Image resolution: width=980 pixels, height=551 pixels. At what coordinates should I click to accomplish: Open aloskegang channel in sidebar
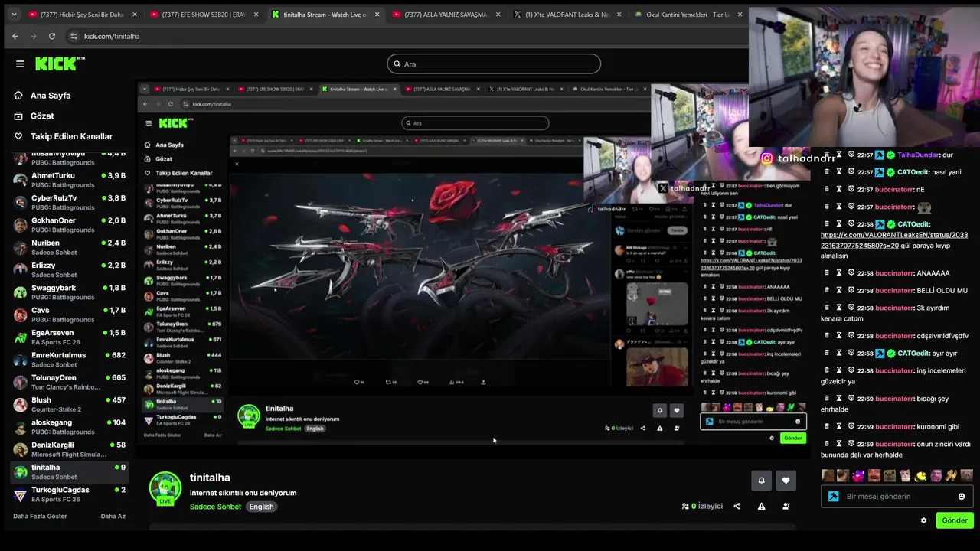69,427
